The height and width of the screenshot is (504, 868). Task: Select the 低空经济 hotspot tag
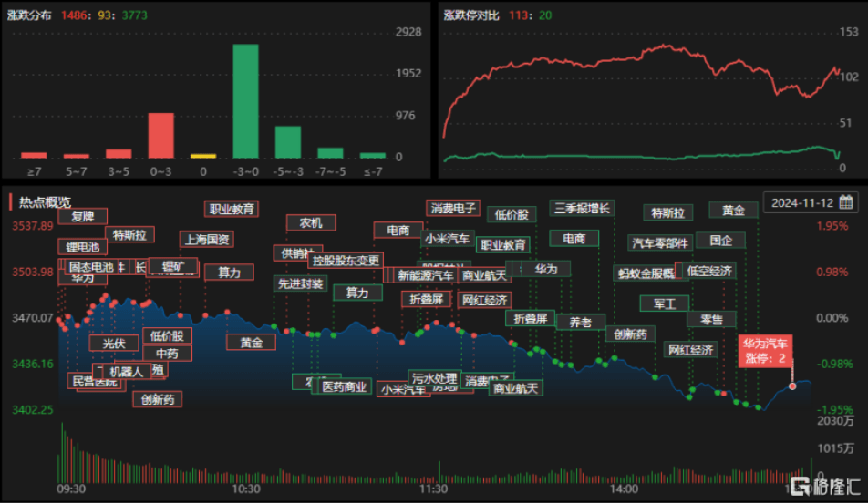point(709,271)
